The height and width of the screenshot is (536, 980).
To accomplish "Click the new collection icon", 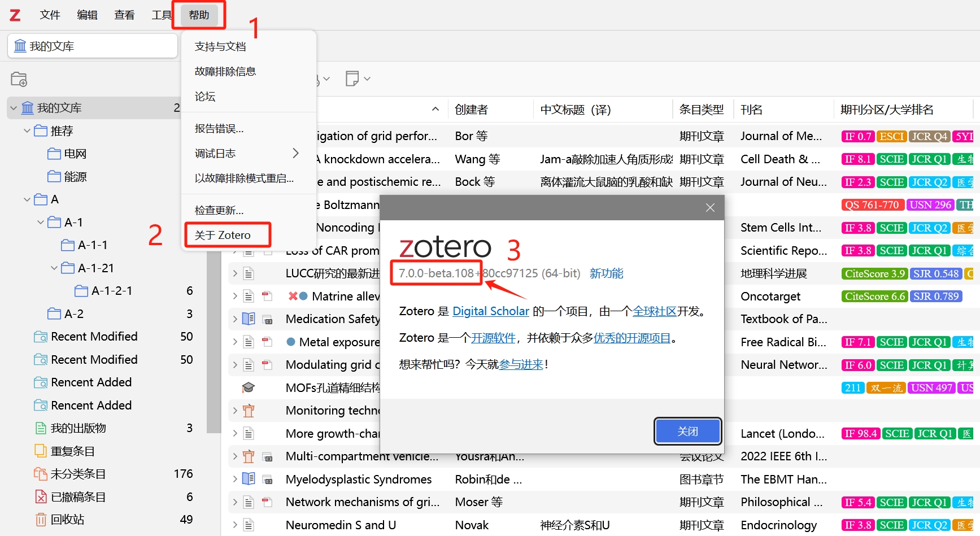I will pyautogui.click(x=19, y=79).
